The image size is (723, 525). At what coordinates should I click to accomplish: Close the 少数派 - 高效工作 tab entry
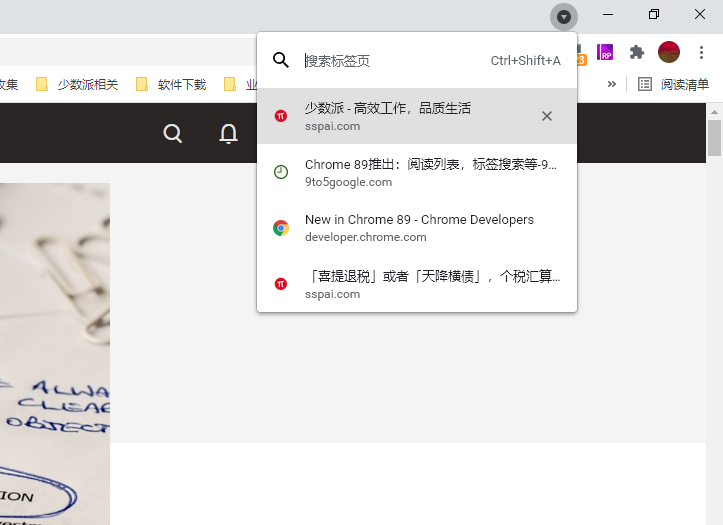pyautogui.click(x=547, y=116)
